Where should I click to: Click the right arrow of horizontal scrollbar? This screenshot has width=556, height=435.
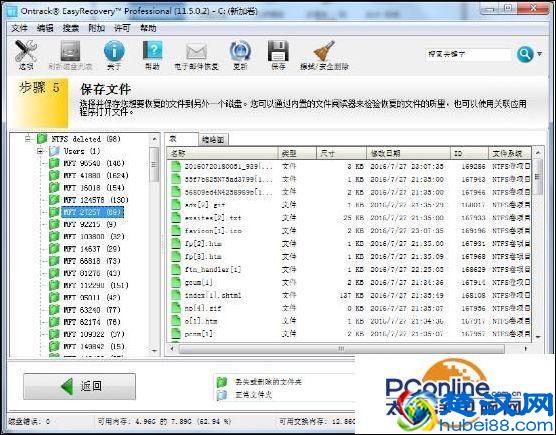point(526,349)
